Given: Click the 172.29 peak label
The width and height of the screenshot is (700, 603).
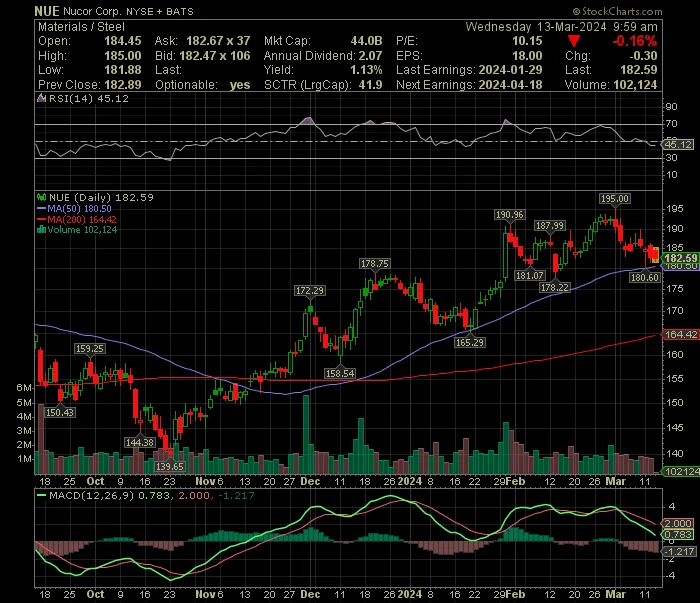Looking at the screenshot, I should (x=310, y=291).
